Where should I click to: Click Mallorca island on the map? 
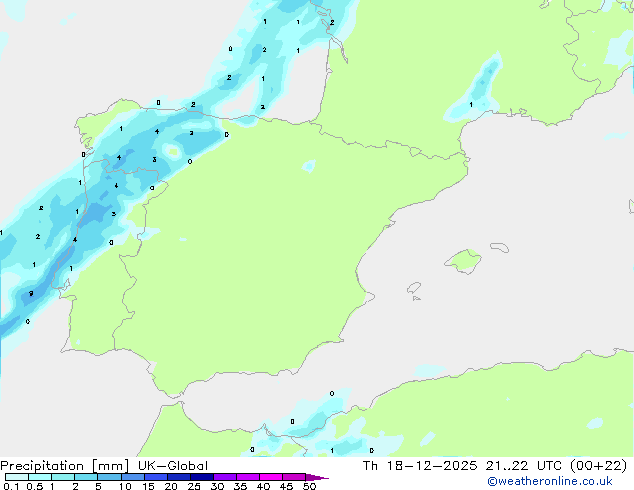[463, 261]
